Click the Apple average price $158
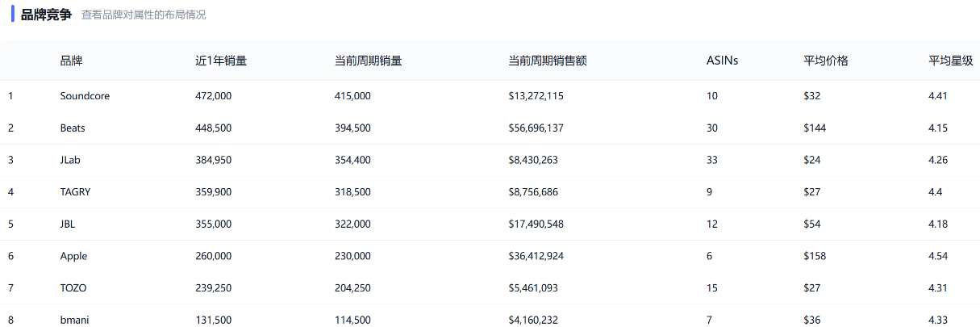Image resolution: width=980 pixels, height=327 pixels. point(815,256)
